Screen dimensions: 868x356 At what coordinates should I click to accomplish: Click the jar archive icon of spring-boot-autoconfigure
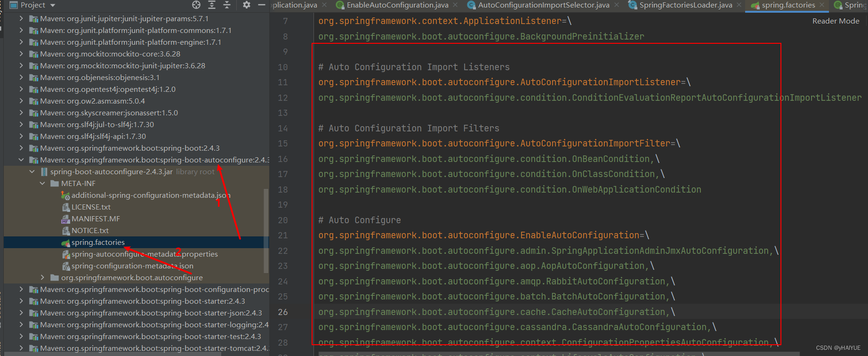(44, 171)
